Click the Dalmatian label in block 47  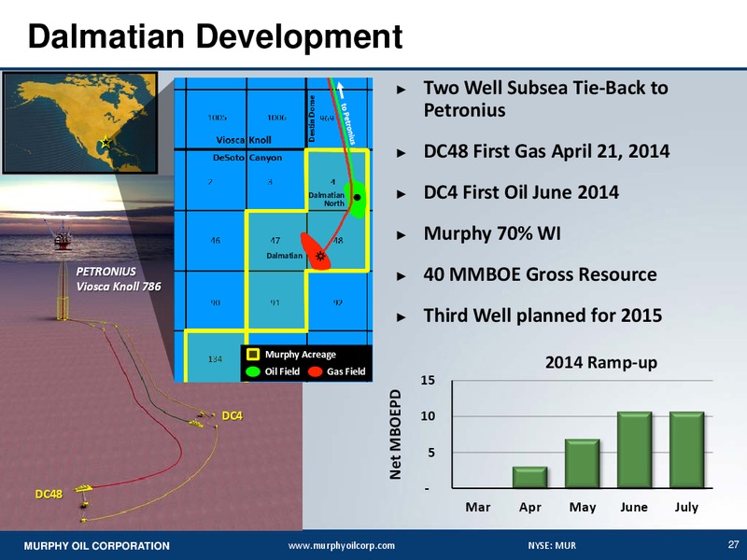[x=284, y=256]
